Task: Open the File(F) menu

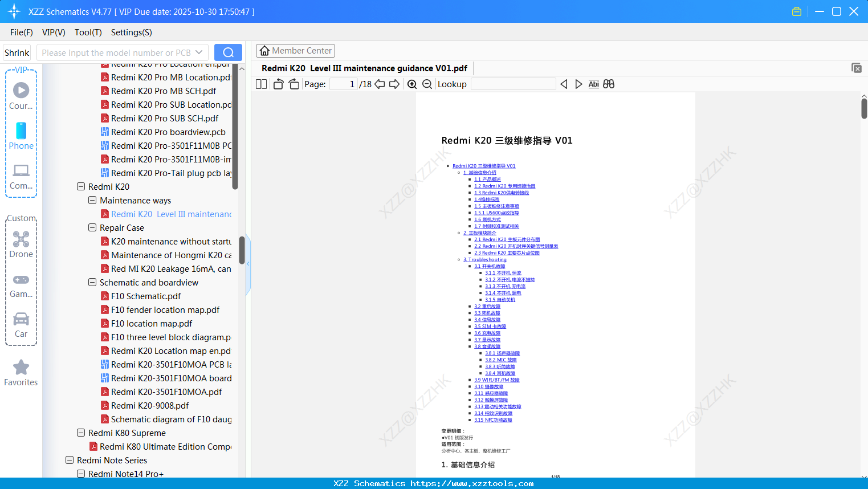Action: (x=22, y=32)
